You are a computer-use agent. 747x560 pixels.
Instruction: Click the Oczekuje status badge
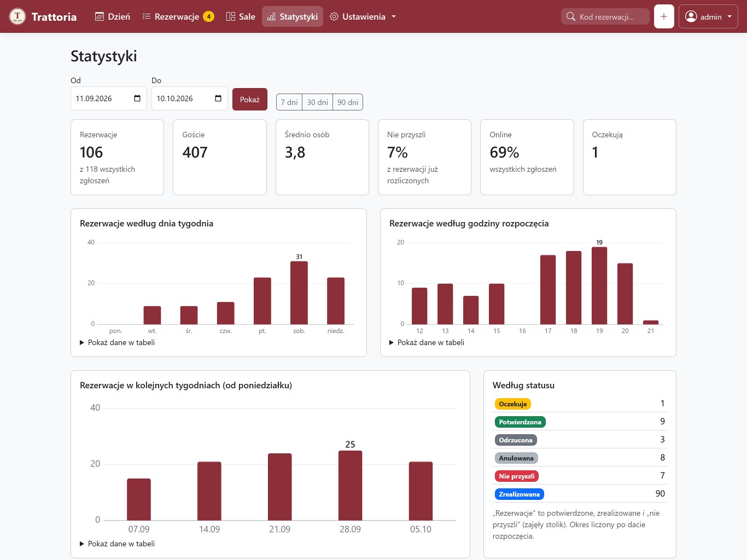tap(513, 404)
